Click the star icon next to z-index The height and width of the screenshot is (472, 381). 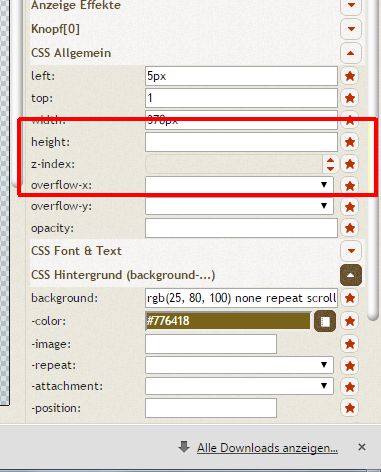(350, 164)
